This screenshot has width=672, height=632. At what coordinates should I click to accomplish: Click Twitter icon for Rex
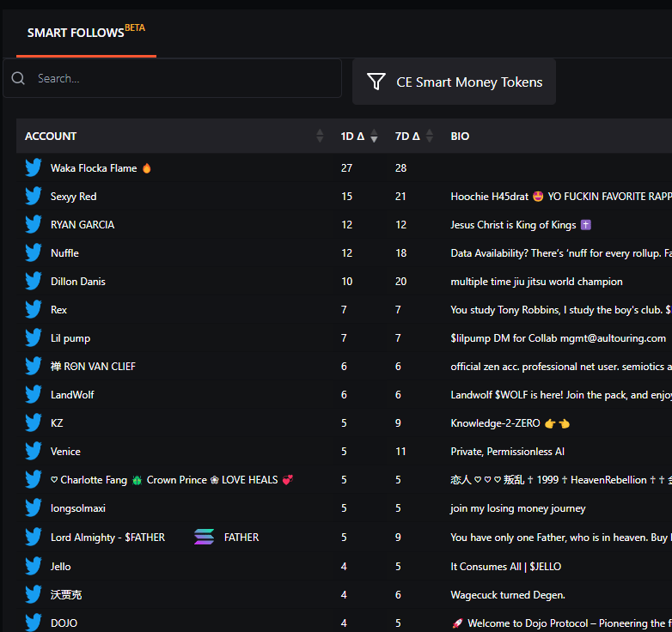click(x=33, y=310)
